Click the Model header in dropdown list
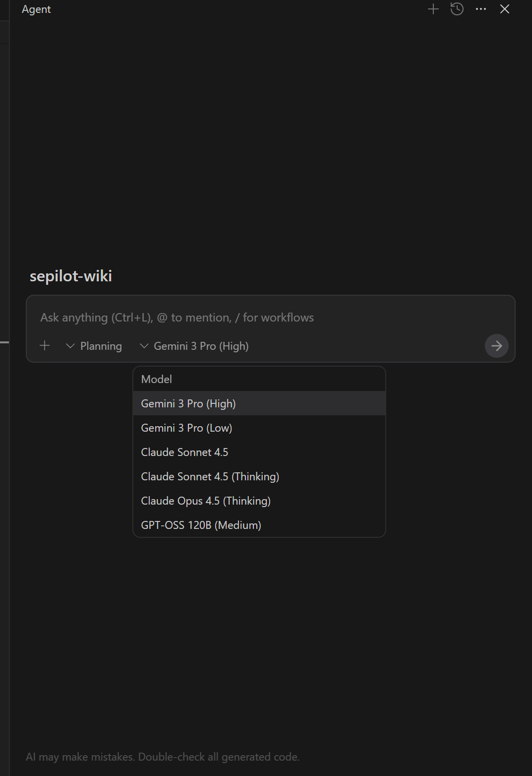This screenshot has height=776, width=532. pyautogui.click(x=157, y=379)
